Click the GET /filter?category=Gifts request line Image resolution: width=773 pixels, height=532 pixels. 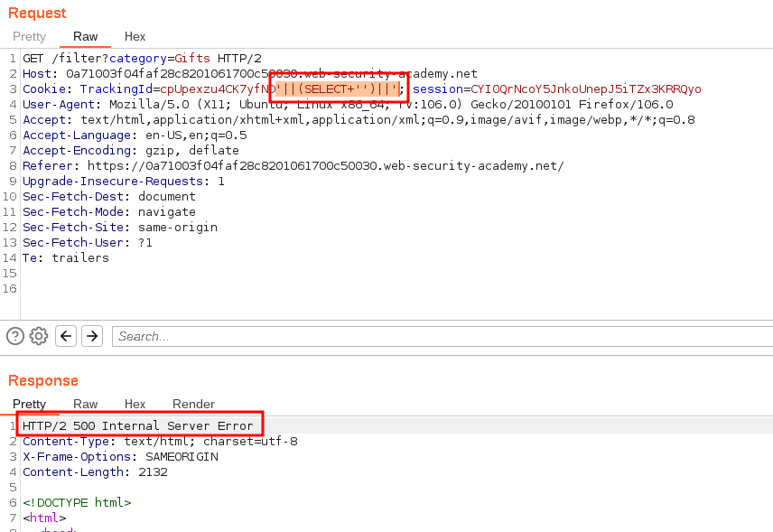142,58
